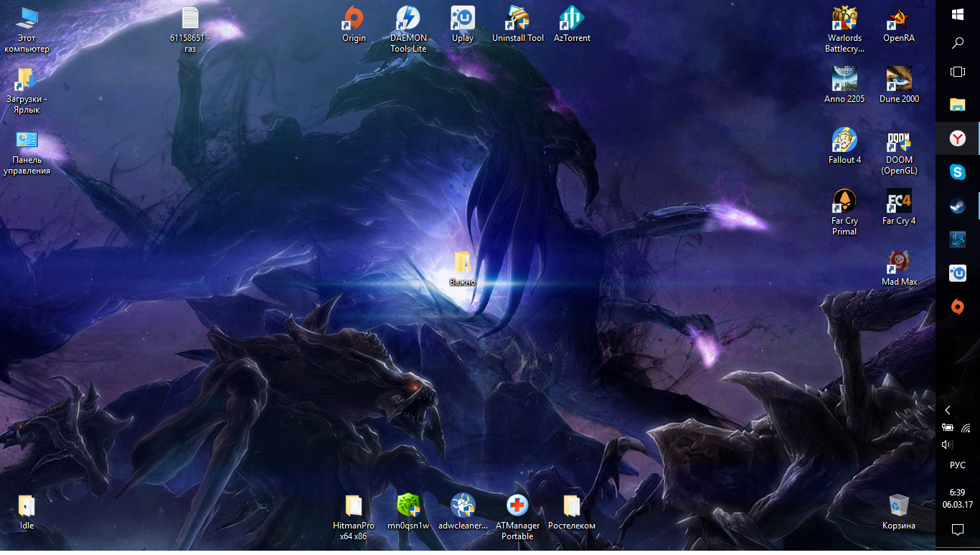Image resolution: width=980 pixels, height=555 pixels.
Task: Open Skype from the taskbar
Action: tap(958, 172)
